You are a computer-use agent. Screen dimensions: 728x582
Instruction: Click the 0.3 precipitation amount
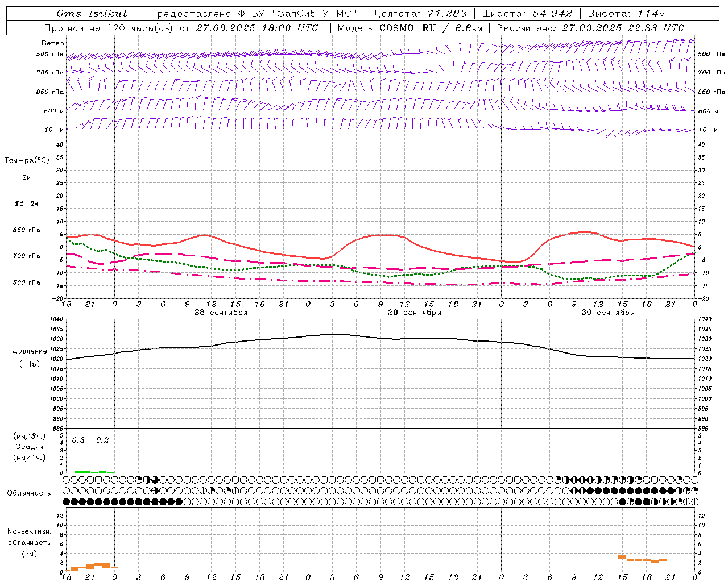[78, 440]
